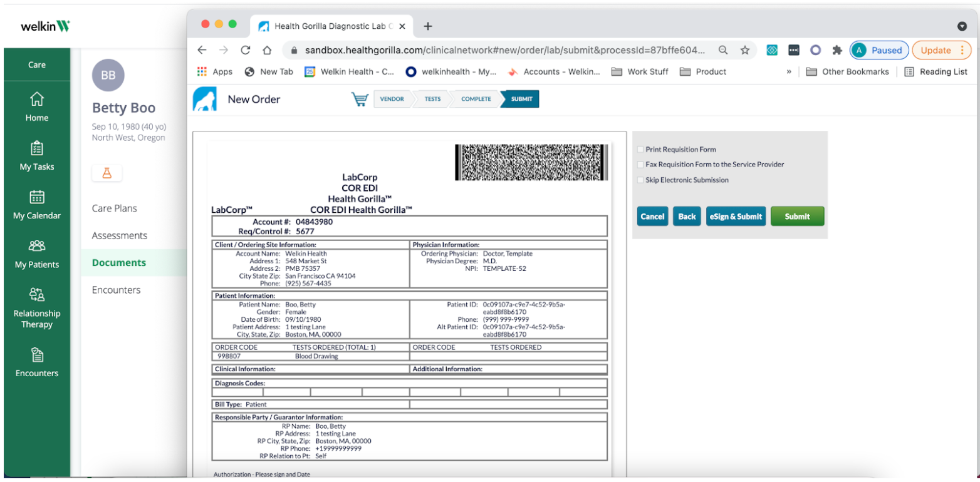This screenshot has height=482, width=980.
Task: Open My Calendar in Welkin sidebar
Action: pyautogui.click(x=37, y=204)
